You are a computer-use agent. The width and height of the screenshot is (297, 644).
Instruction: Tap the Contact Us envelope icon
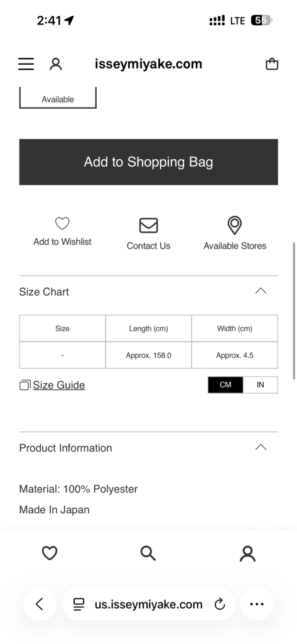point(148,226)
